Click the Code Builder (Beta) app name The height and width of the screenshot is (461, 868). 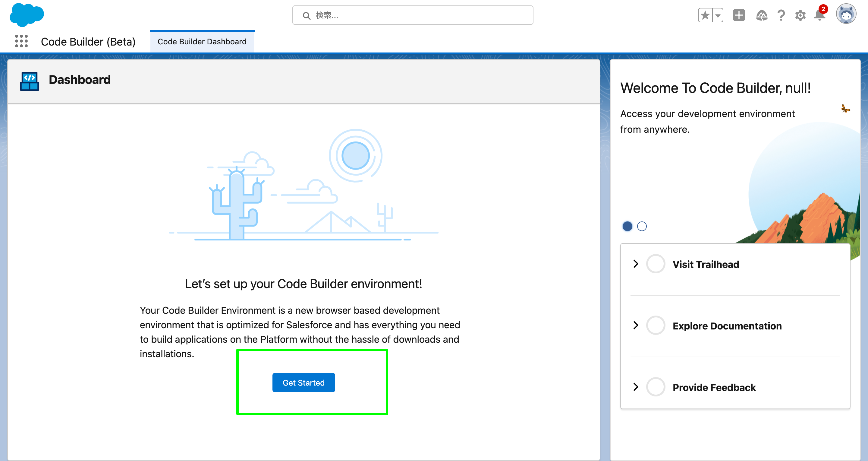(x=88, y=41)
